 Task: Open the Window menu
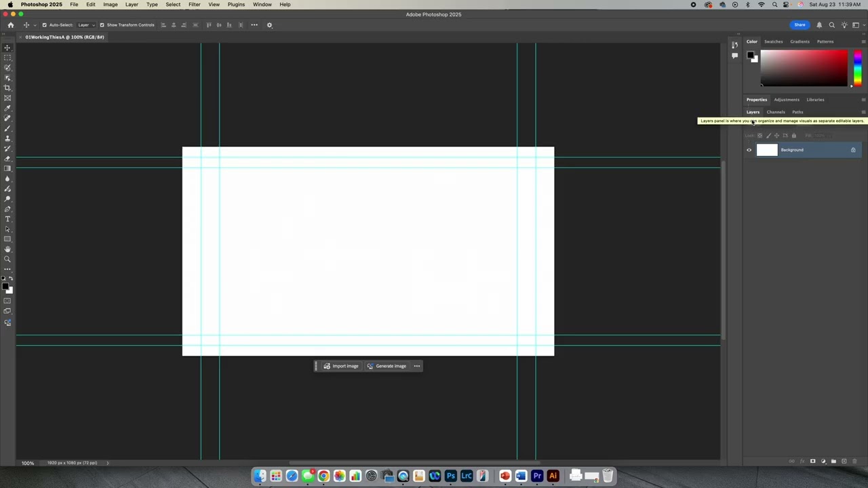[x=262, y=5]
